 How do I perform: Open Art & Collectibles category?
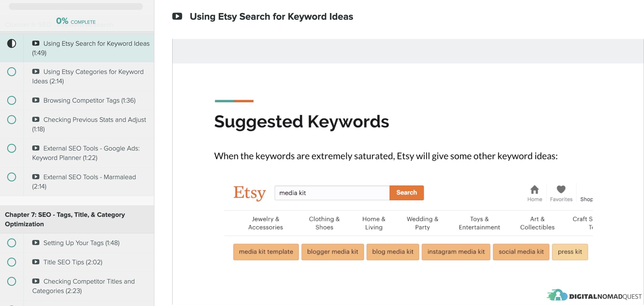click(x=537, y=223)
